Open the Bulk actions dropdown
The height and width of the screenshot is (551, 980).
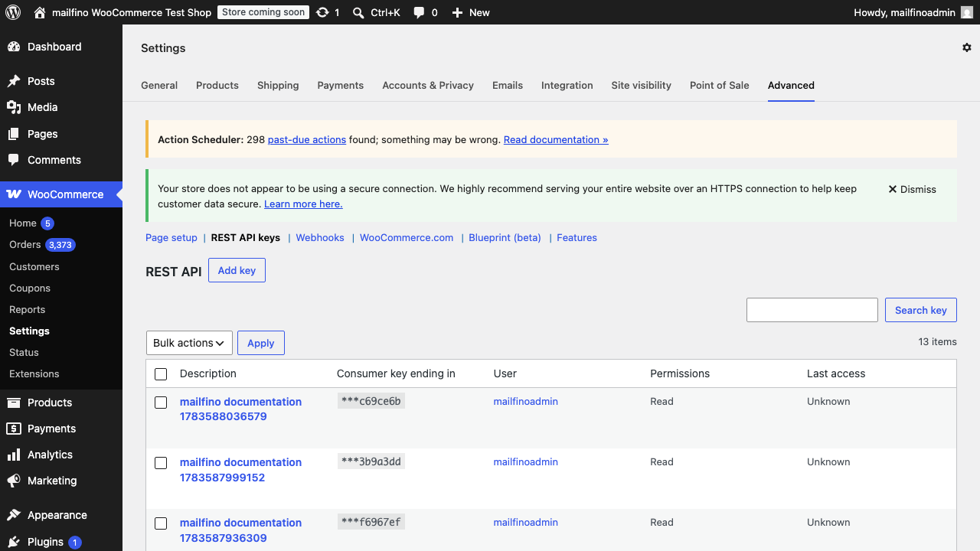(189, 343)
